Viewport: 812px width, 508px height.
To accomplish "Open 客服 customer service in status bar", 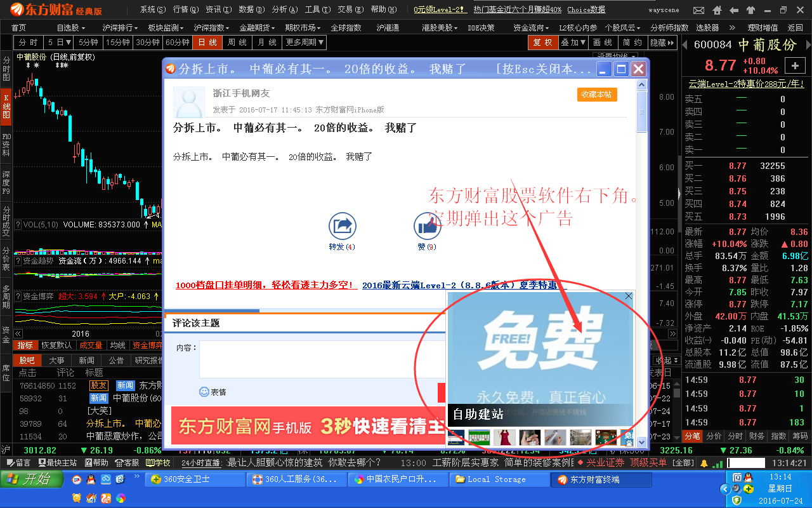I will (128, 462).
